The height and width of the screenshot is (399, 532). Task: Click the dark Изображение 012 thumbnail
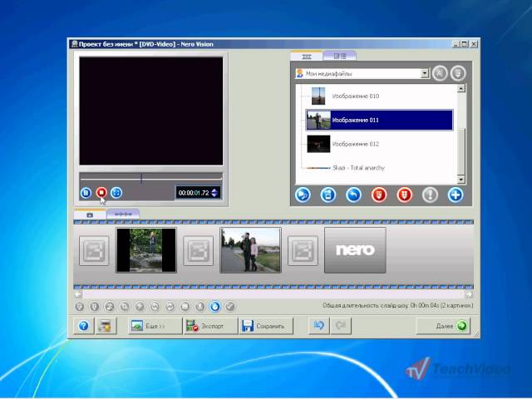pyautogui.click(x=318, y=144)
